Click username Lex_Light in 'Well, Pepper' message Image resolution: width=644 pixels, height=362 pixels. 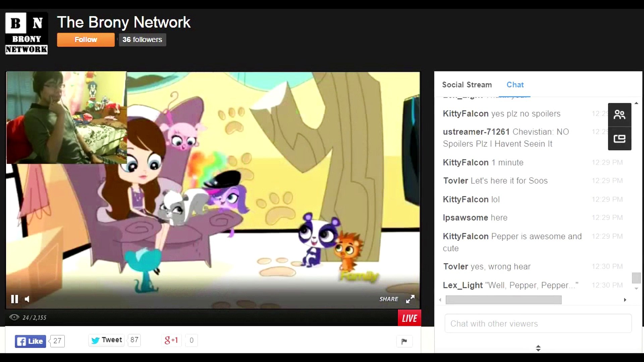[463, 285]
